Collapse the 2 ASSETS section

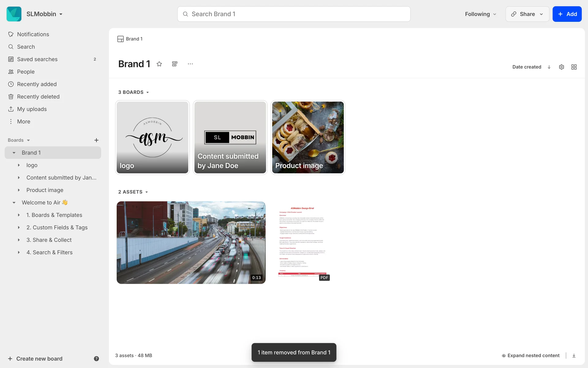pyautogui.click(x=133, y=192)
